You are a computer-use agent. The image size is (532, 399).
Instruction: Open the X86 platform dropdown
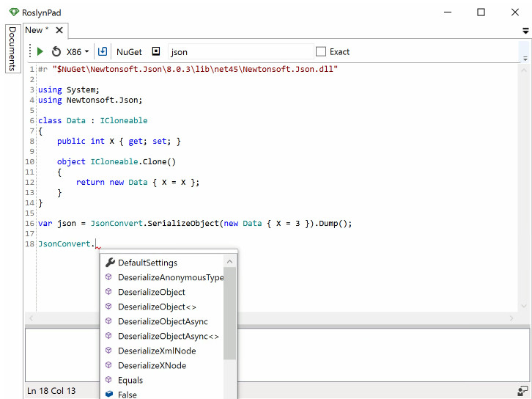78,51
